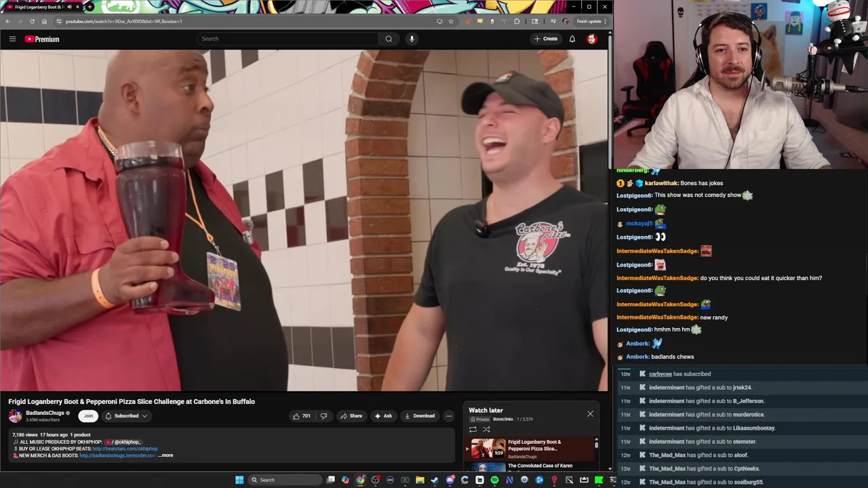Click the Windows taskbar Search box
Viewport: 868px width, 488px height.
pyautogui.click(x=285, y=480)
